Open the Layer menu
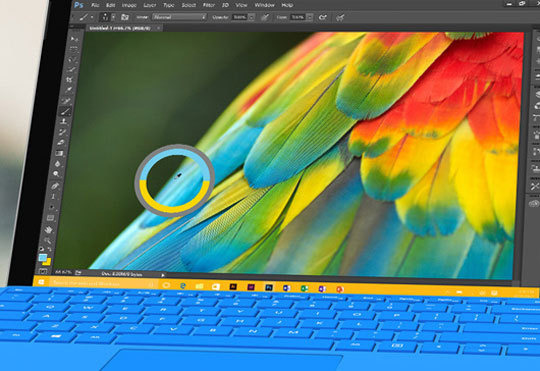This screenshot has height=371, width=540. [150, 5]
